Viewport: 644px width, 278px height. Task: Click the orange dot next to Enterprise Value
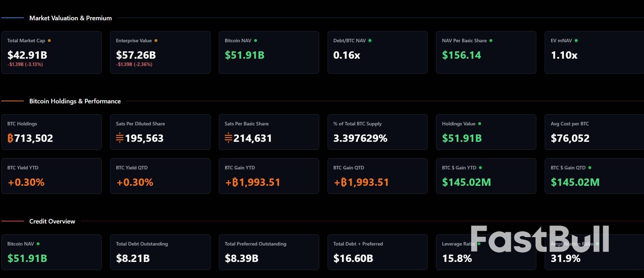(156, 41)
